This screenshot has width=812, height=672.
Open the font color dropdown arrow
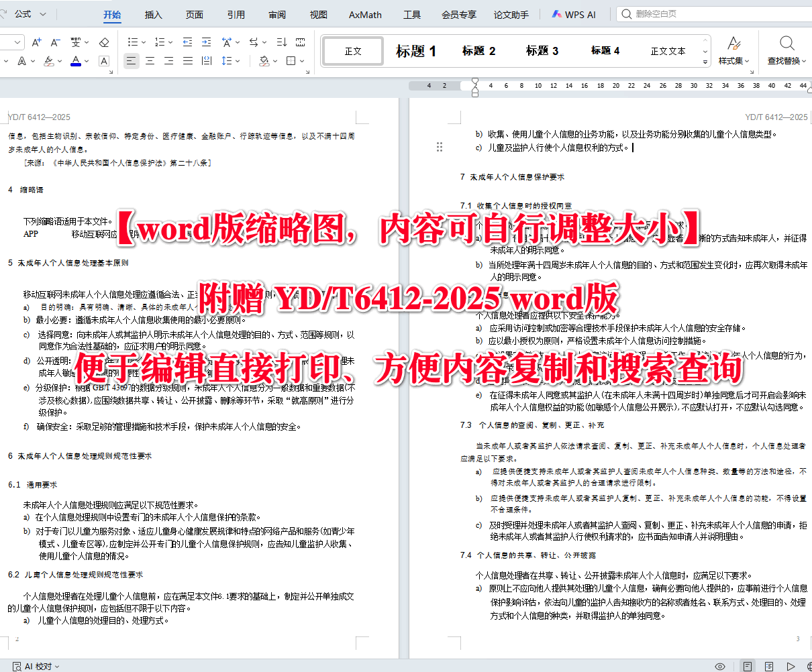87,61
